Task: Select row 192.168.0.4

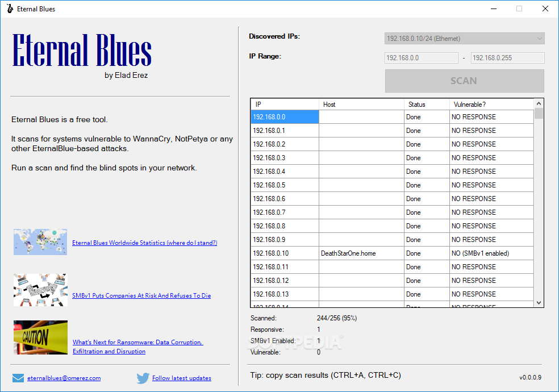Action: [x=392, y=172]
